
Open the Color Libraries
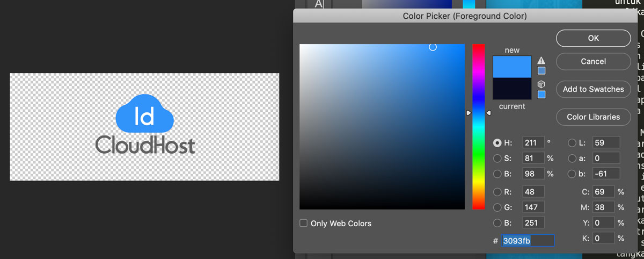tap(593, 117)
